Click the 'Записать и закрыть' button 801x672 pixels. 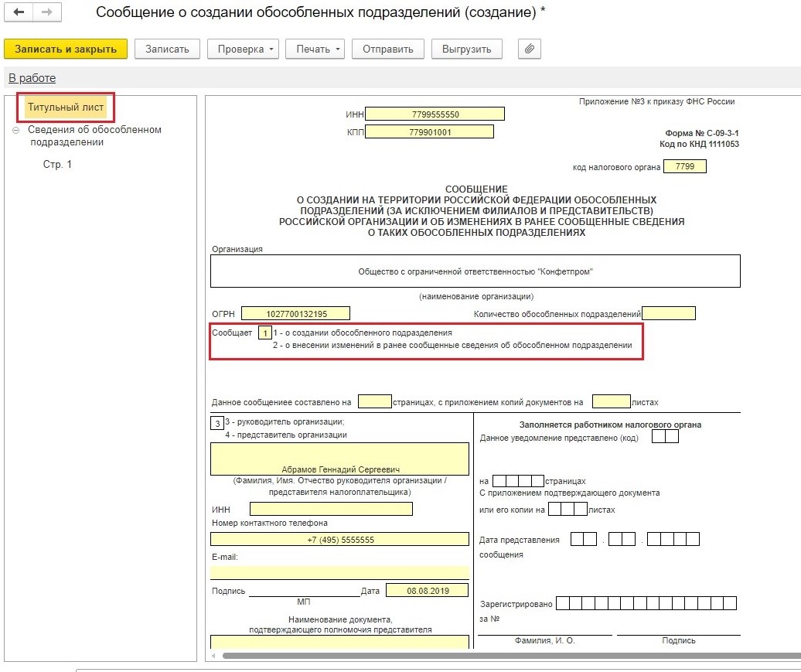click(65, 49)
